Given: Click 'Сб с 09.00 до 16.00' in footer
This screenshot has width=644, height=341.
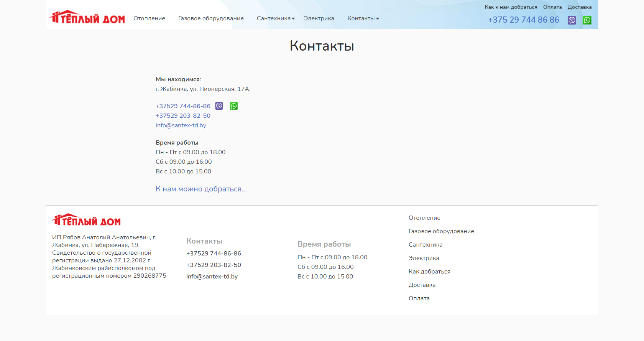Looking at the screenshot, I should 325,267.
